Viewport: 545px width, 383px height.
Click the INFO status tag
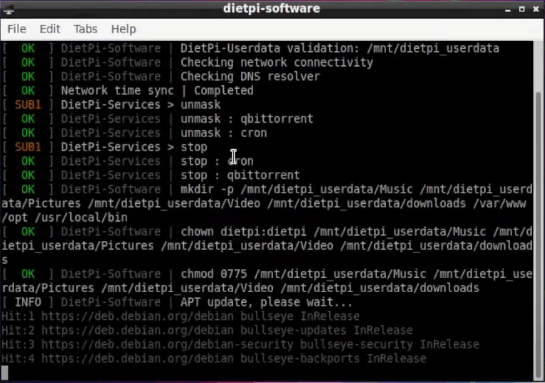(28, 302)
